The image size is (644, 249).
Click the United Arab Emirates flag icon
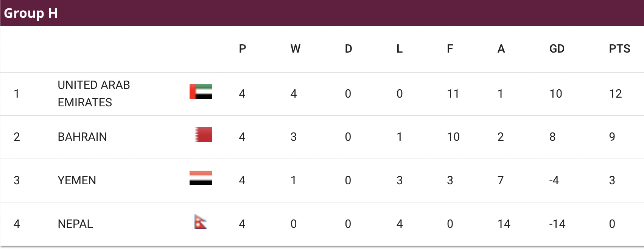pos(201,92)
